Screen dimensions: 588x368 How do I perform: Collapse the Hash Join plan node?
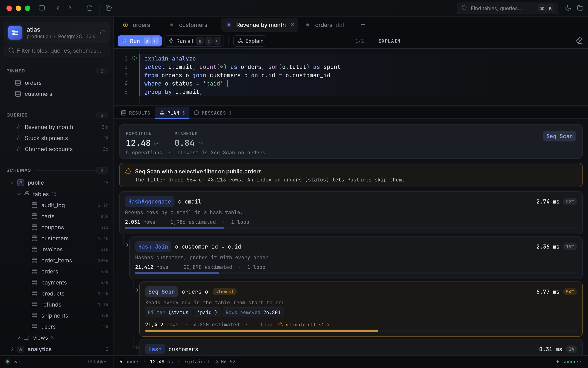127,245
